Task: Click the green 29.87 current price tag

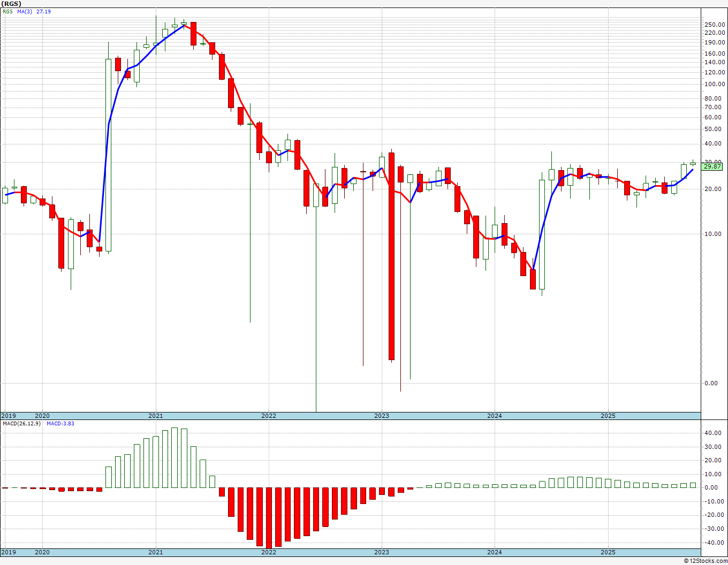Action: 712,166
